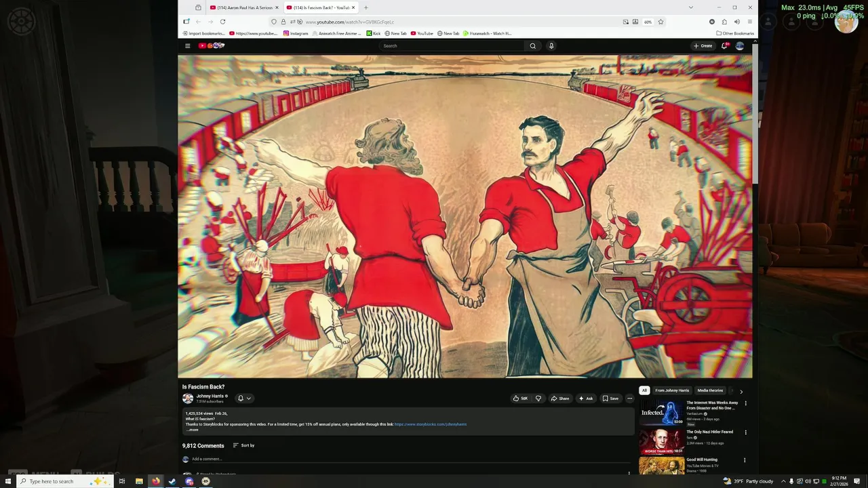The width and height of the screenshot is (868, 488).
Task: Open a new browser tab
Action: tap(366, 7)
